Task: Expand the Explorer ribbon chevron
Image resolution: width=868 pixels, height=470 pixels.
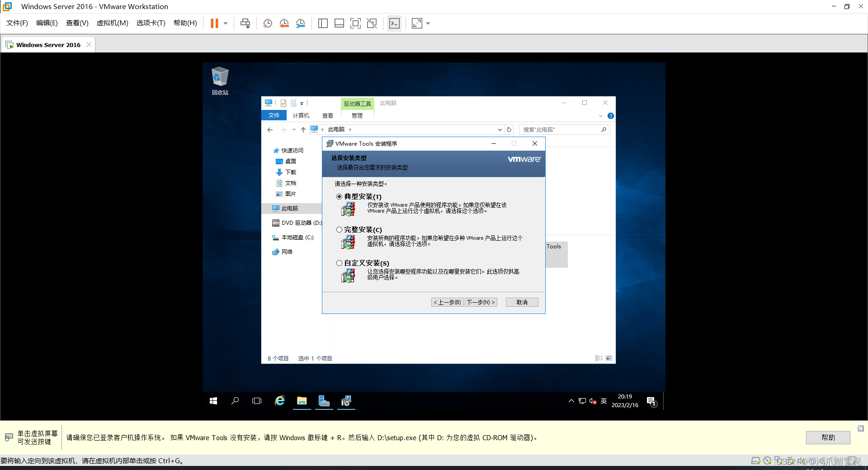Action: click(x=601, y=116)
